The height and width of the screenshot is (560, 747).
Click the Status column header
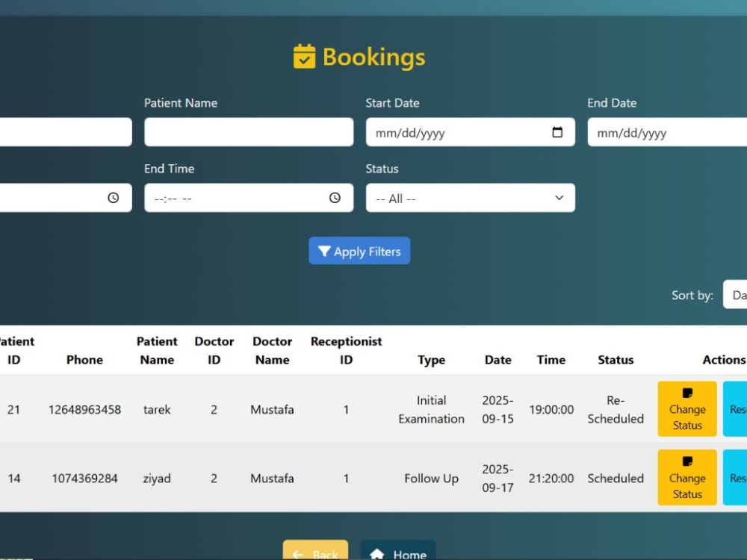[x=616, y=360]
